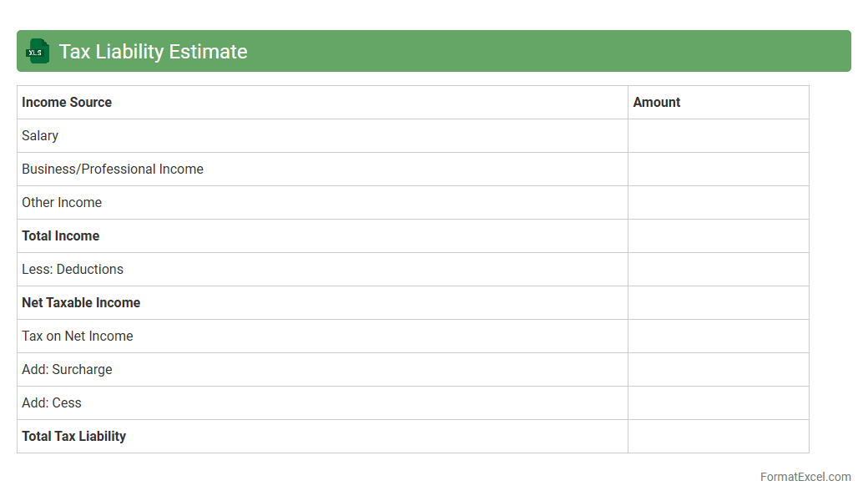This screenshot has height=501, width=868.
Task: Click the Salary amount cell
Action: click(x=718, y=135)
